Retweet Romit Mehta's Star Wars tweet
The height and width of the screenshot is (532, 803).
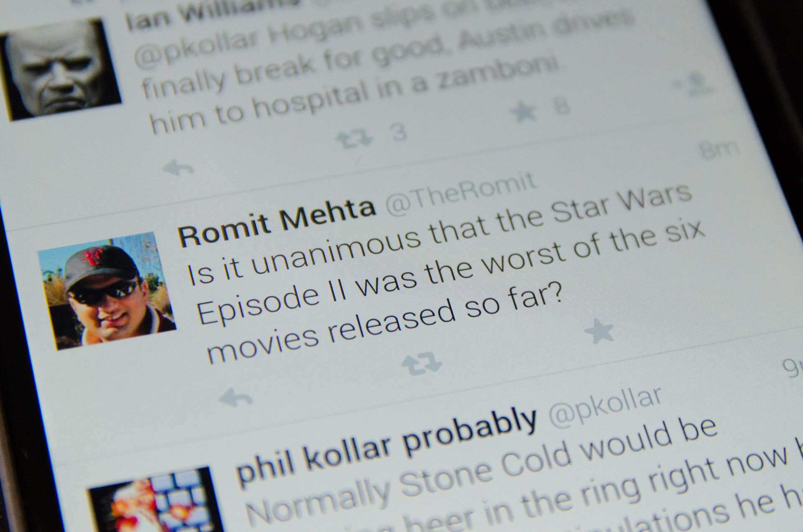(x=421, y=363)
